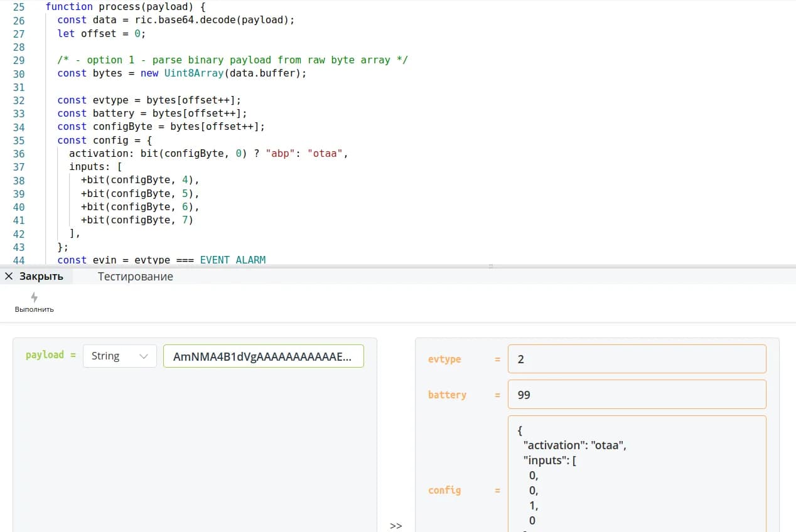Click the "otaa" string in code line 36
796x532 pixels.
pyautogui.click(x=326, y=154)
